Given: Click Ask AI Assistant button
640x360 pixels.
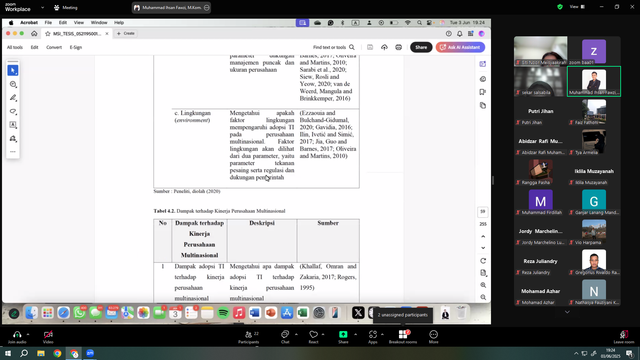Looking at the screenshot, I should 460,47.
